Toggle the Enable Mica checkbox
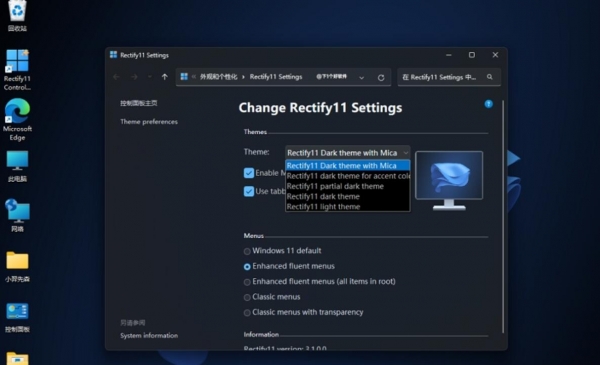The height and width of the screenshot is (365, 600). 249,173
